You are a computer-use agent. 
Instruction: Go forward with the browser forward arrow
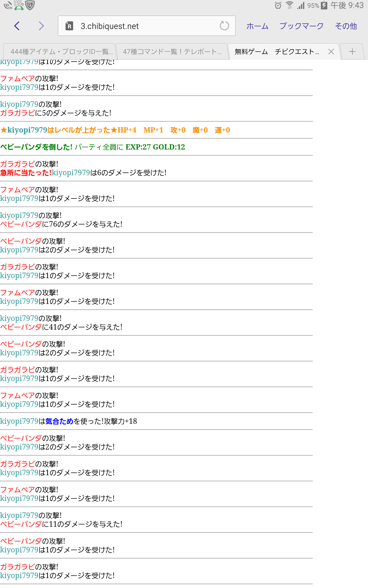pyautogui.click(x=41, y=26)
